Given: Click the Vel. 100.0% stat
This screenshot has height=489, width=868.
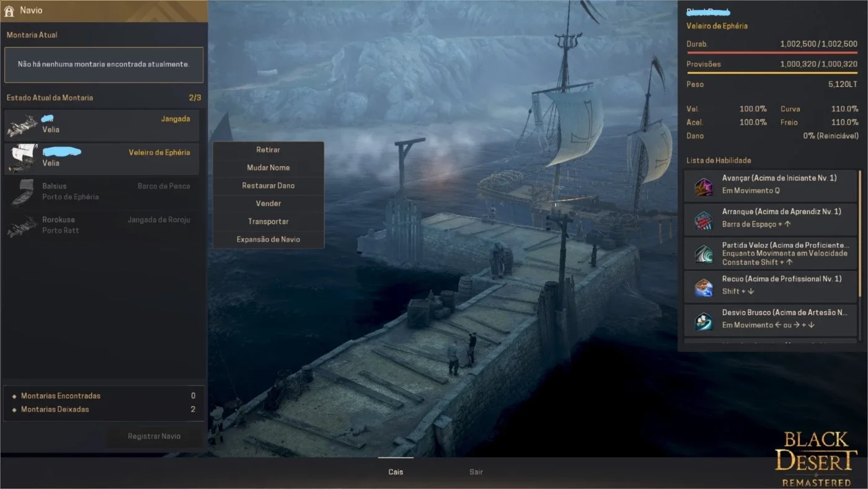Looking at the screenshot, I should click(727, 109).
